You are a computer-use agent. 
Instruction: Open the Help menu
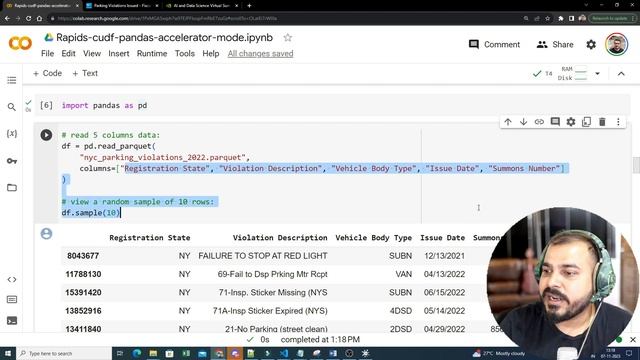211,53
